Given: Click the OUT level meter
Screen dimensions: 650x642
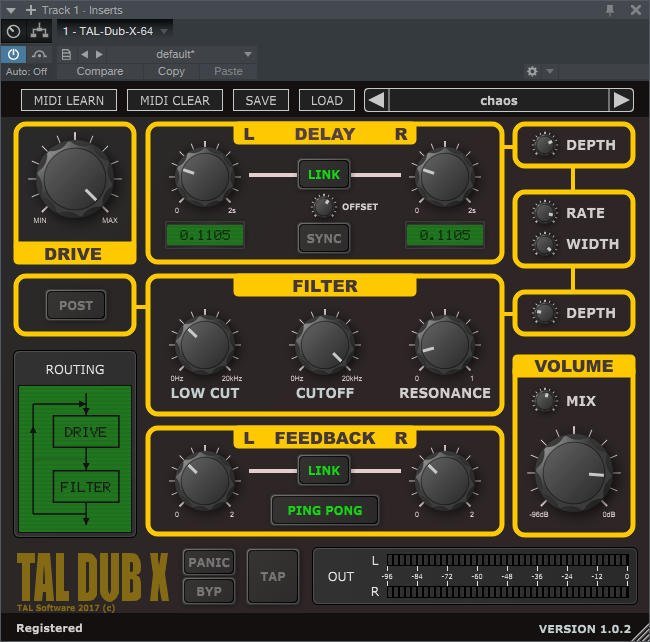Looking at the screenshot, I should point(507,576).
